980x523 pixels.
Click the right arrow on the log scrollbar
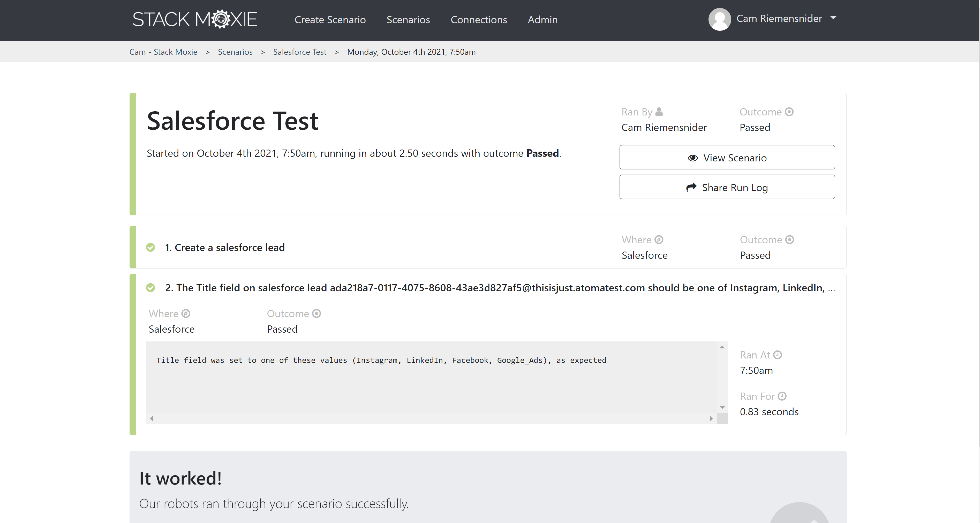711,418
